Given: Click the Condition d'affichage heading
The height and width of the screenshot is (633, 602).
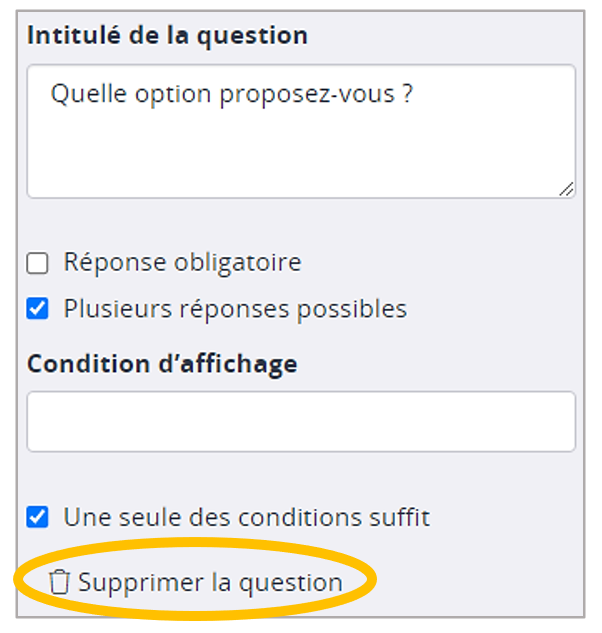Looking at the screenshot, I should click(x=162, y=364).
